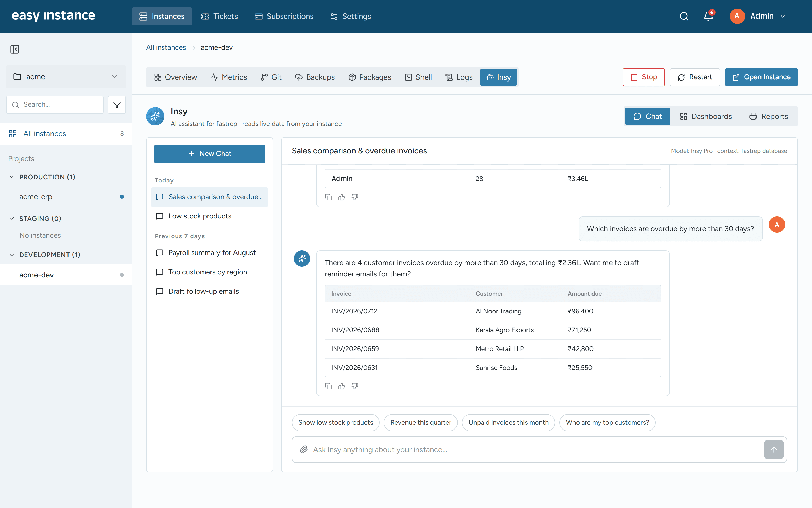812x508 pixels.
Task: Open the Backups tab
Action: (x=315, y=77)
